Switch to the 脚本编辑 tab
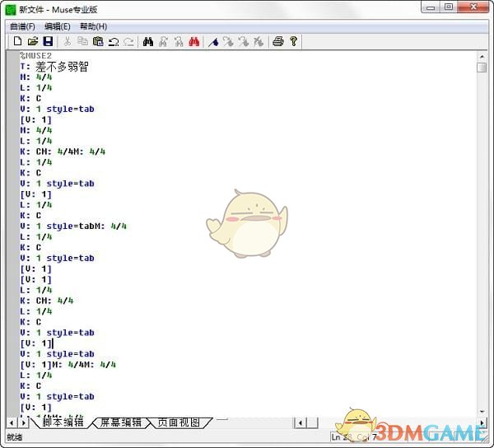Viewport: 494px width, 448px height. point(63,422)
